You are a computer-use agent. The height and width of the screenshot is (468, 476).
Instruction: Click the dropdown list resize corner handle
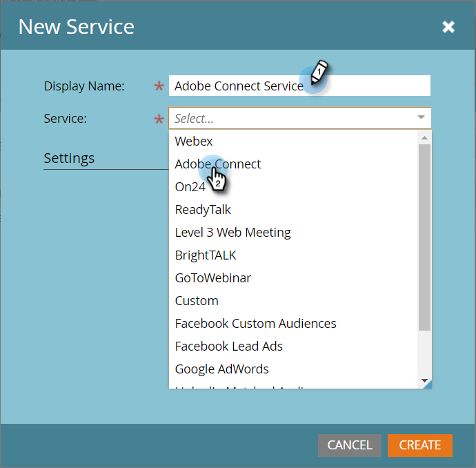[428, 384]
